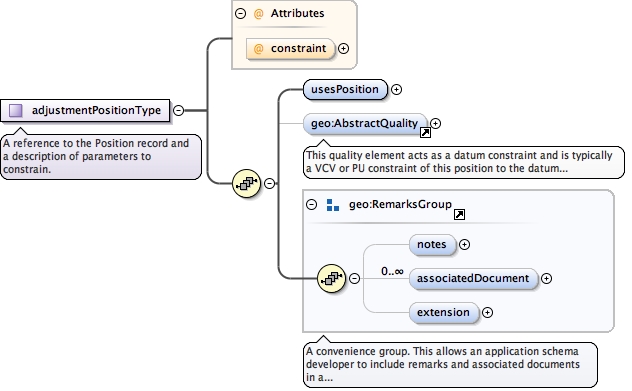Select the constraint attribute node
This screenshot has height=391, width=632.
coord(291,49)
